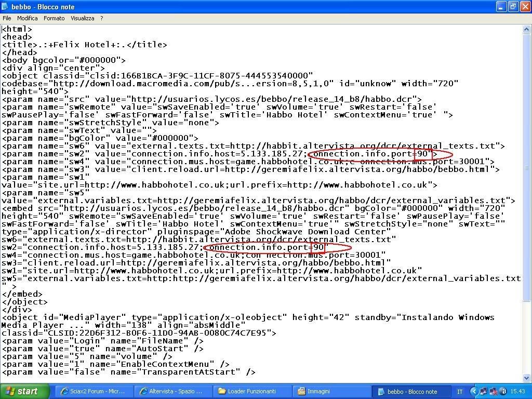Open the Modifica menu

[28, 18]
